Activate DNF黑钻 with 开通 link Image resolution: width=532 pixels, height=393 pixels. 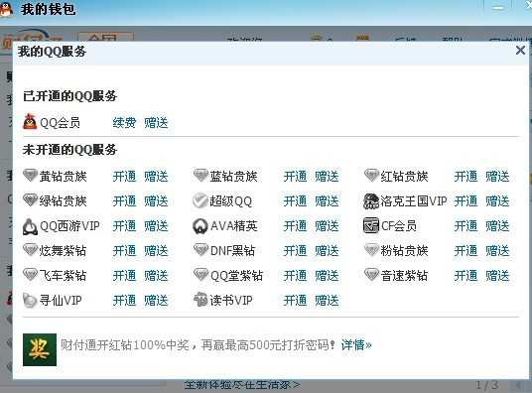(295, 251)
